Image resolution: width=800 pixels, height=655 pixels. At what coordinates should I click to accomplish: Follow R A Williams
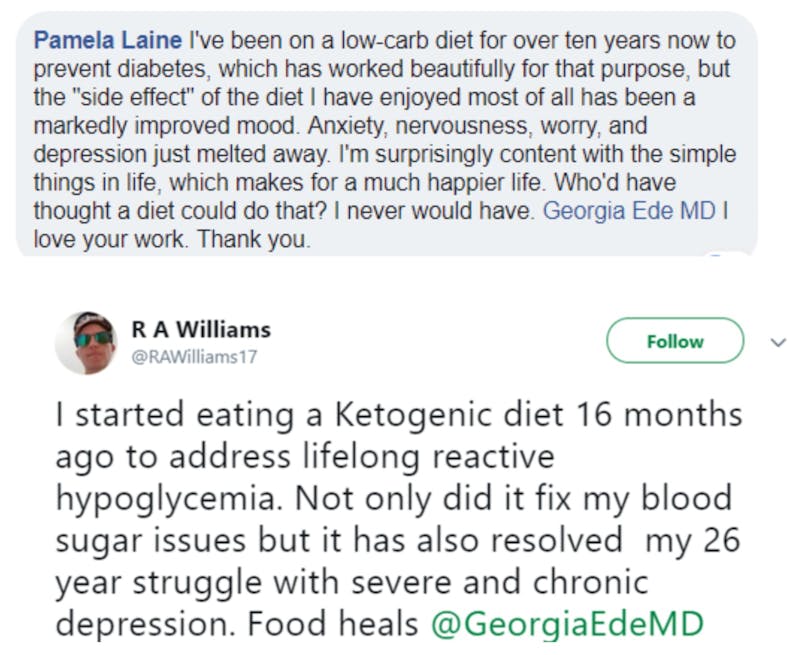[675, 341]
